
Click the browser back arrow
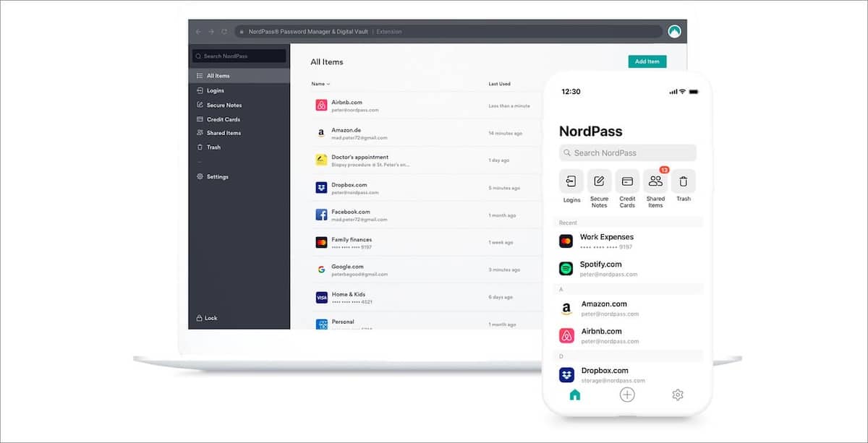click(198, 32)
